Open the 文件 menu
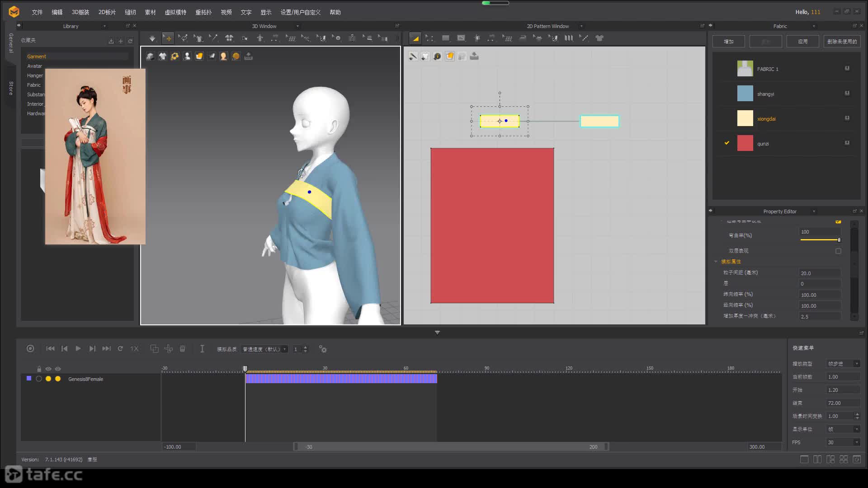 point(37,12)
